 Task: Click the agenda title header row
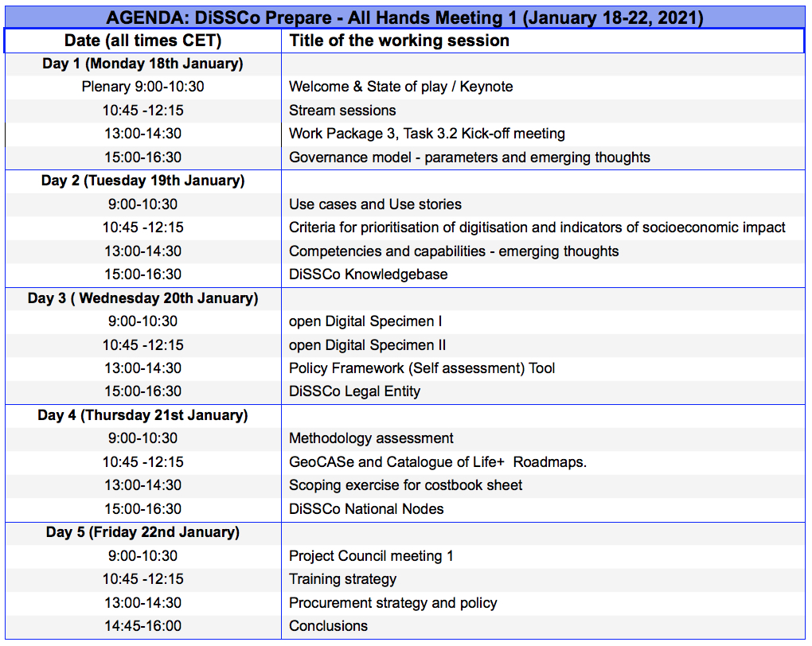click(x=406, y=14)
